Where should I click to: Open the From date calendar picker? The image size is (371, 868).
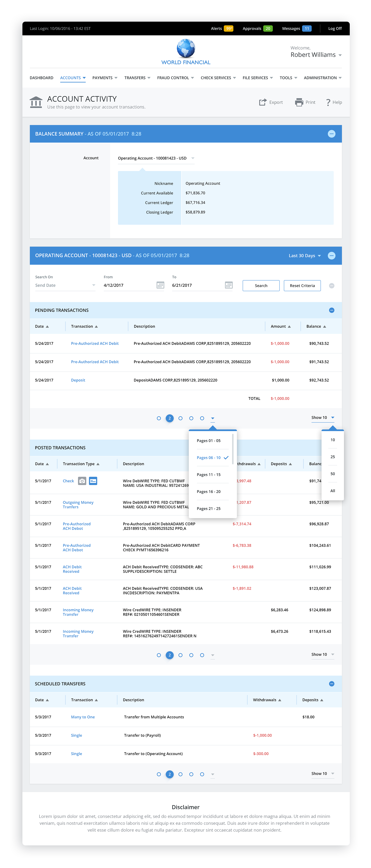[x=160, y=285]
